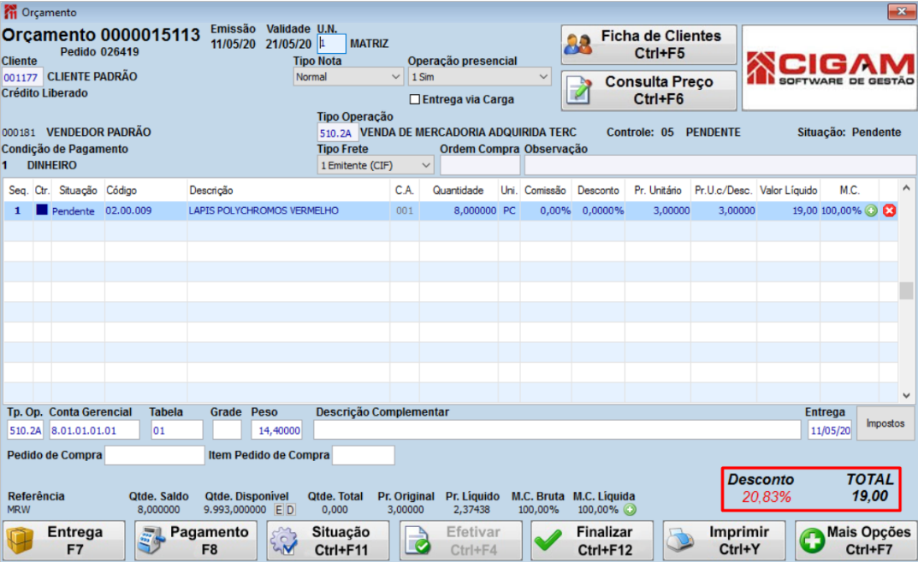The height and width of the screenshot is (562, 924).
Task: Click the Ordem Compra field
Action: pos(480,166)
